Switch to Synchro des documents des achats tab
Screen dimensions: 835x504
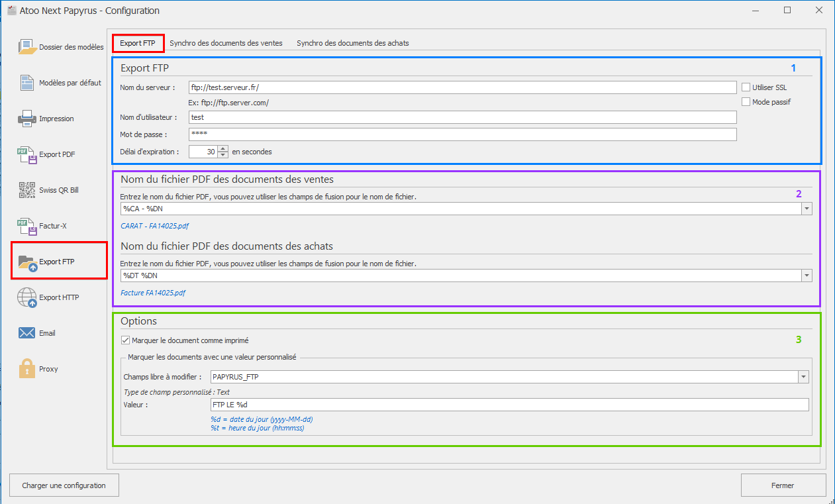[x=352, y=43]
